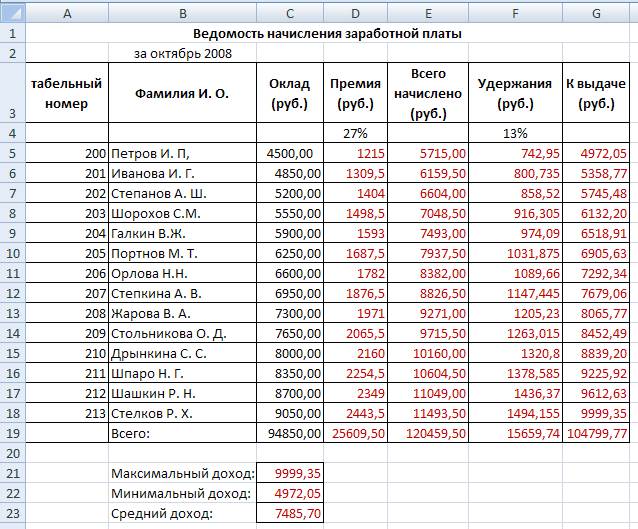The image size is (638, 529).
Task: Select column A header
Action: [x=66, y=13]
